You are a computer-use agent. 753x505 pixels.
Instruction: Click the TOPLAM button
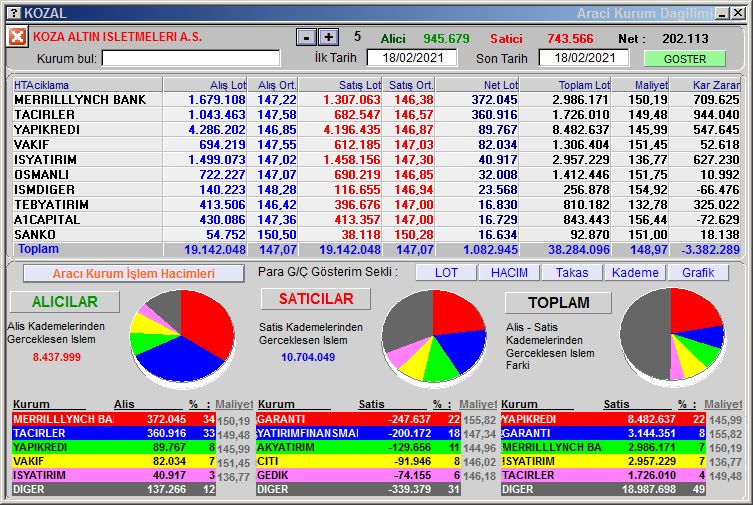559,303
